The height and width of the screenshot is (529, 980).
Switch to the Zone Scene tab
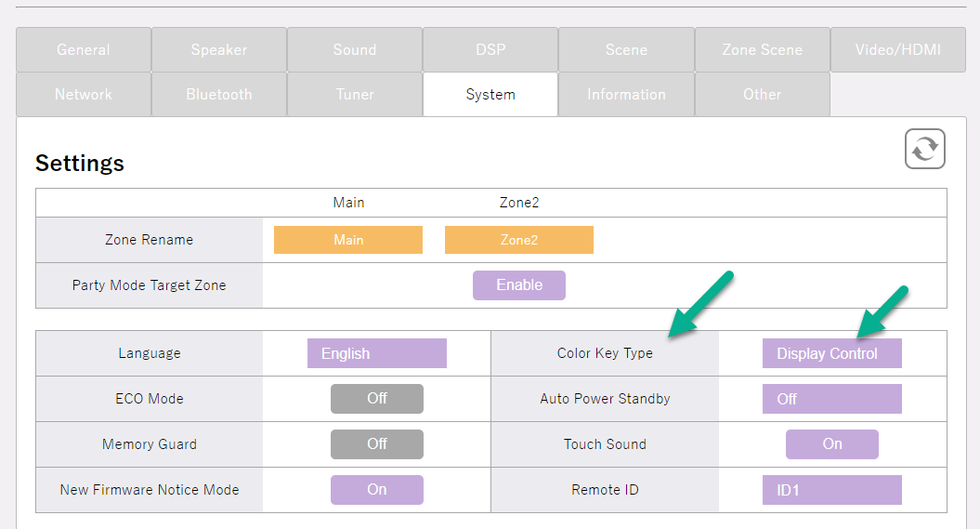pyautogui.click(x=762, y=50)
